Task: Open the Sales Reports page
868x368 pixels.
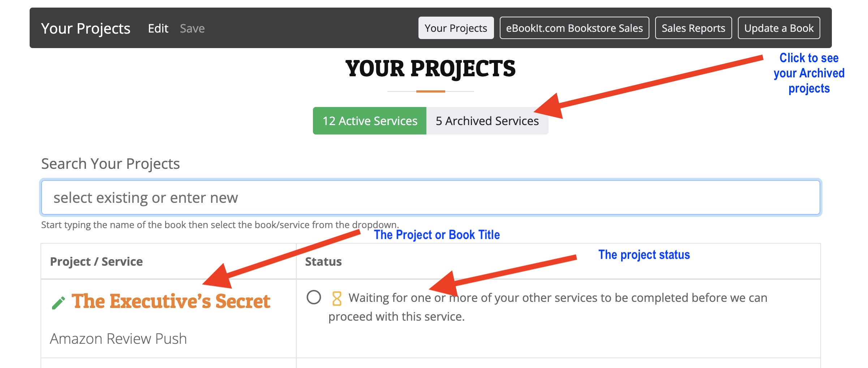Action: coord(693,28)
